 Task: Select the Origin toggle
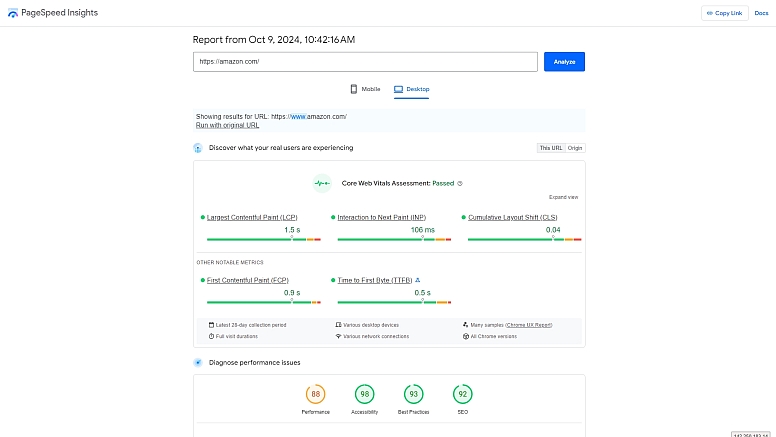(x=575, y=148)
